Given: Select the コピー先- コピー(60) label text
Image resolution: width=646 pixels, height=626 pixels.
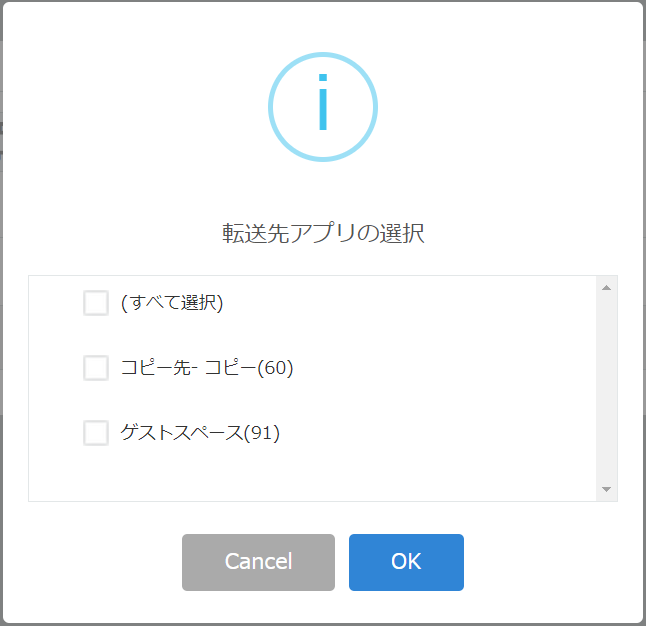Looking at the screenshot, I should (x=207, y=368).
